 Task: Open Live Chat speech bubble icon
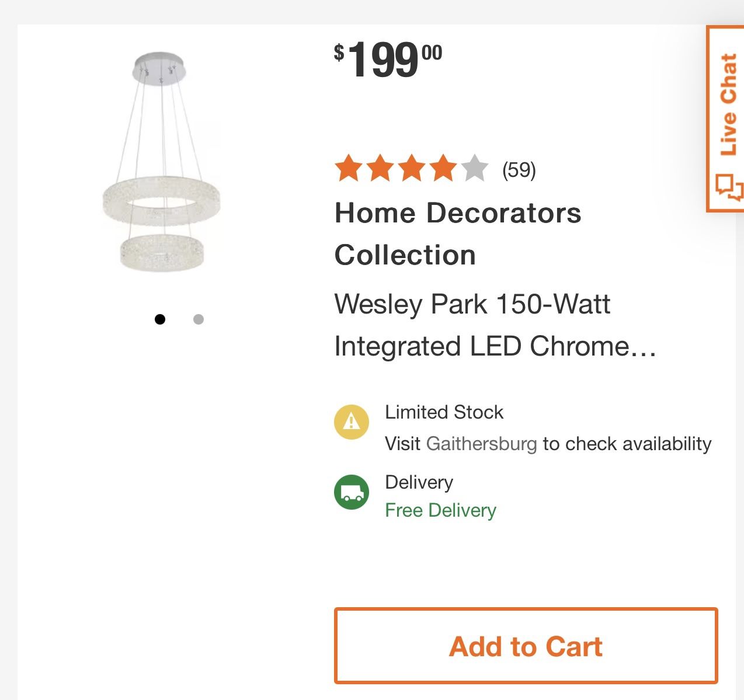[x=729, y=187]
